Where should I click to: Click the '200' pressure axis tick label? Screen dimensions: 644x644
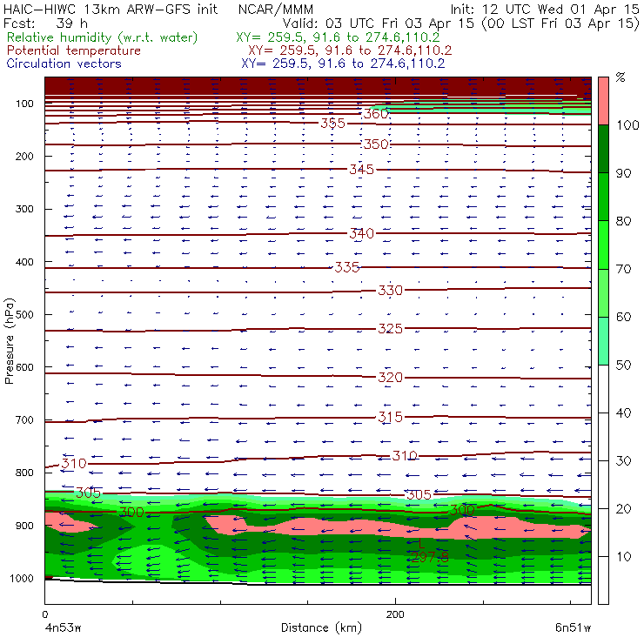24,156
